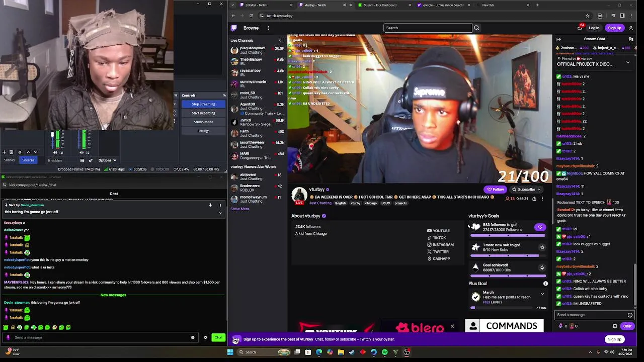This screenshot has width=644, height=362.
Task: Open Twitch chat emote picker
Action: pos(630,315)
